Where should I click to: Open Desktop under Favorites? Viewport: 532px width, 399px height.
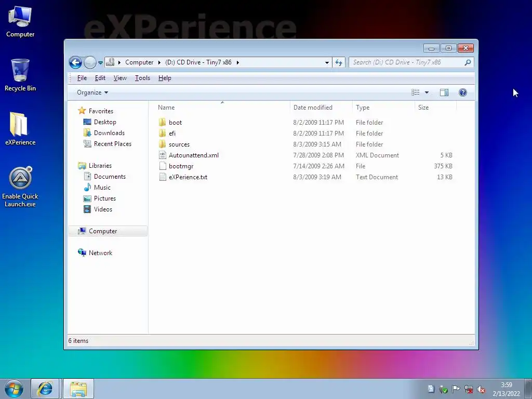105,122
